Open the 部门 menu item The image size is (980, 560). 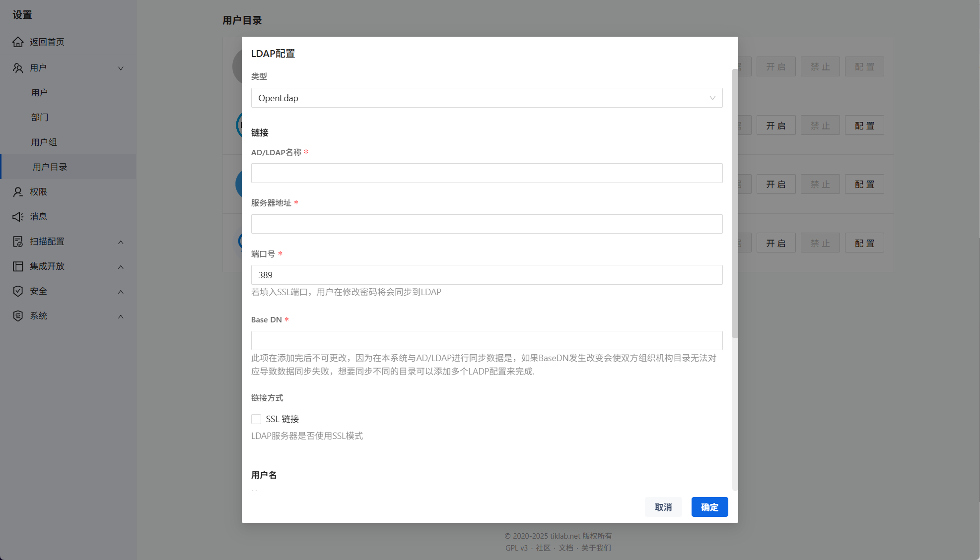click(40, 118)
